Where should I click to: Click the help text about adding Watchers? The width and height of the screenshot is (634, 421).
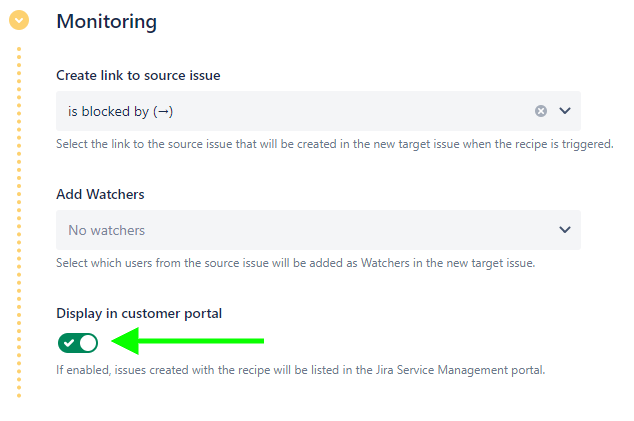pos(296,263)
